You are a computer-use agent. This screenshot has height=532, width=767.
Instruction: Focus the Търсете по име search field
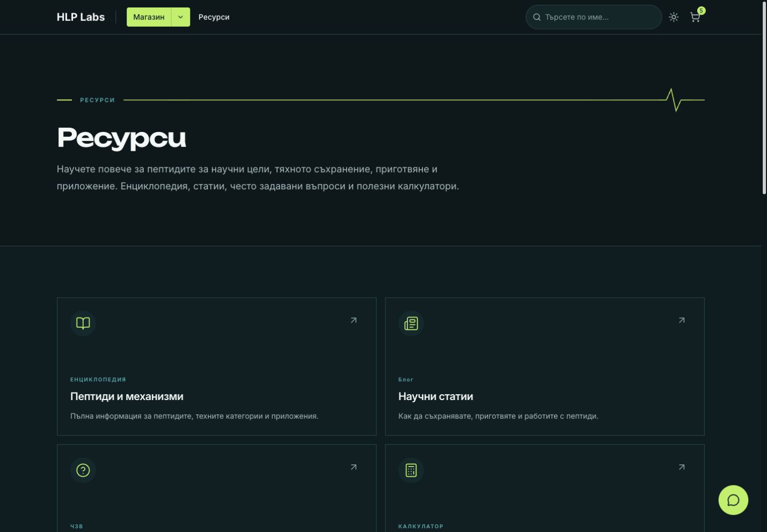(594, 17)
